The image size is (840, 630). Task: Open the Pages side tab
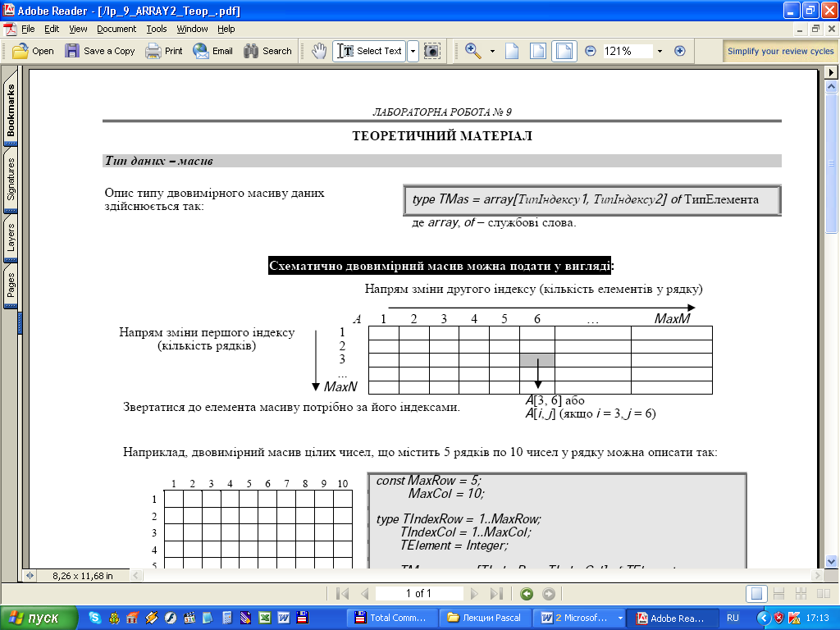point(11,285)
